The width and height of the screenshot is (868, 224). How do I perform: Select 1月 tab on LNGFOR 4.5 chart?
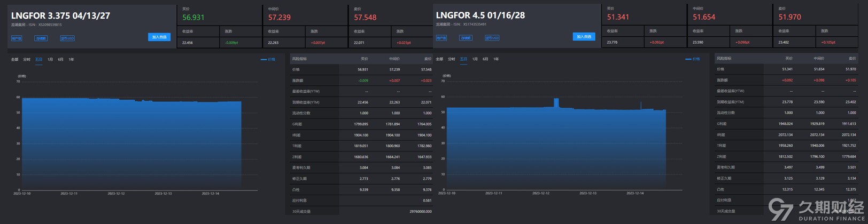[475, 59]
